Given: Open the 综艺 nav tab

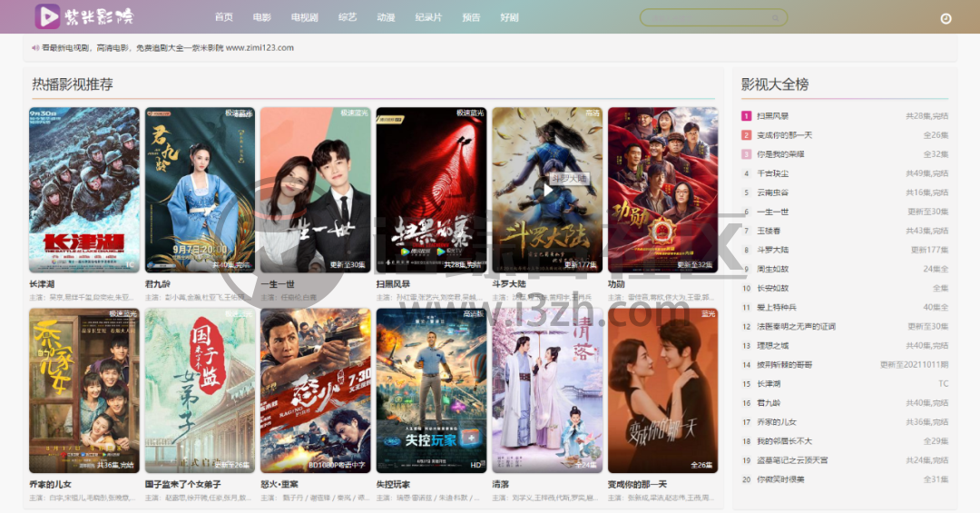Looking at the screenshot, I should point(348,17).
